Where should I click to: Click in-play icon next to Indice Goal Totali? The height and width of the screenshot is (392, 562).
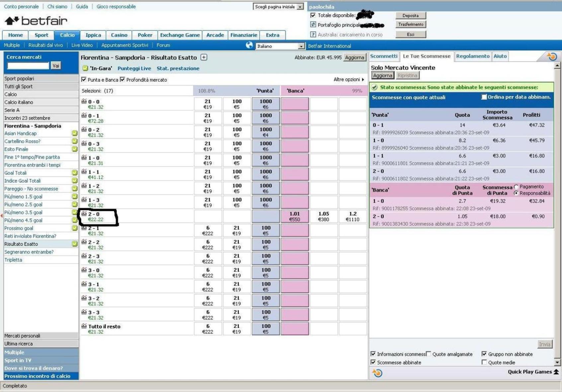click(75, 180)
